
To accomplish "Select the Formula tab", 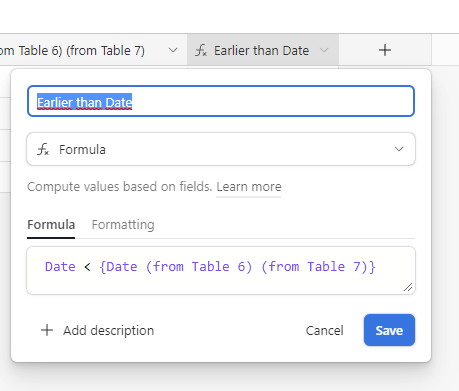I will click(51, 225).
